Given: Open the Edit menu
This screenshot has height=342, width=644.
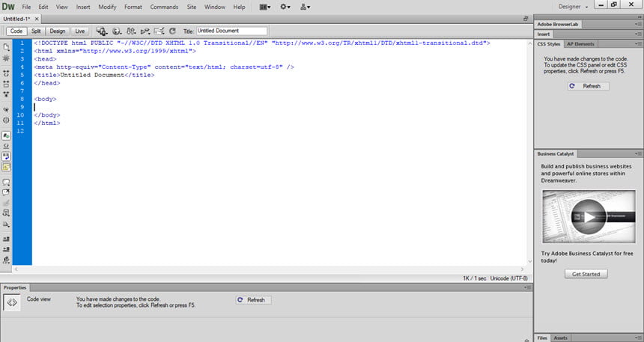Looking at the screenshot, I should coord(43,7).
